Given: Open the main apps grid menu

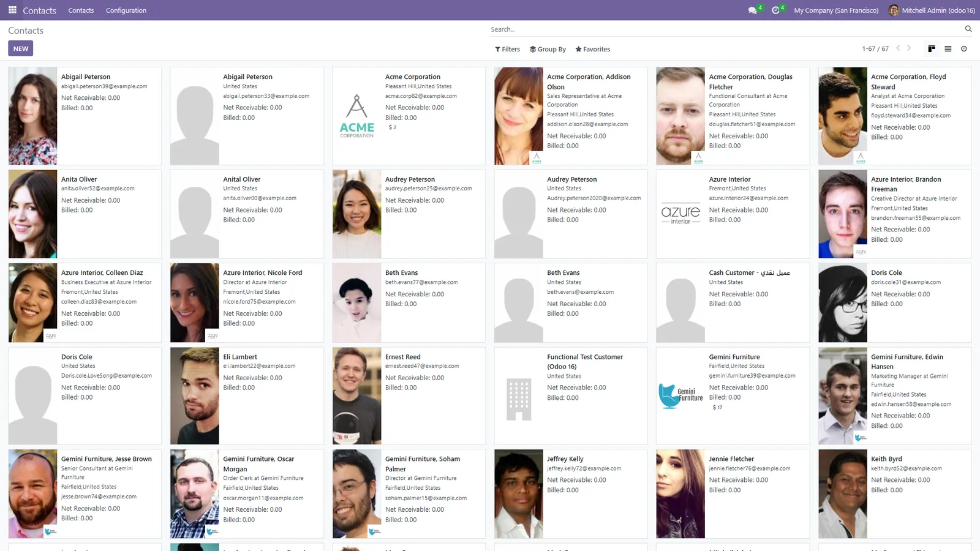Looking at the screenshot, I should [12, 10].
